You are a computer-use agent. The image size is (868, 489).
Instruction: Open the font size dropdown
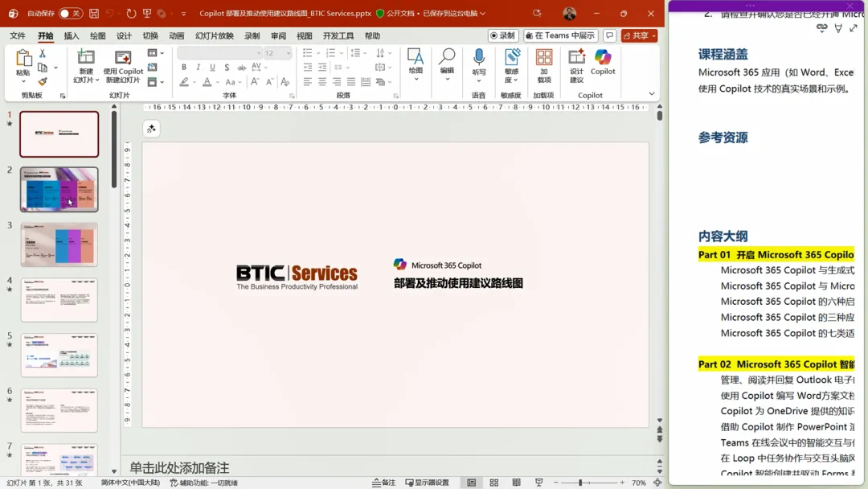click(x=289, y=53)
